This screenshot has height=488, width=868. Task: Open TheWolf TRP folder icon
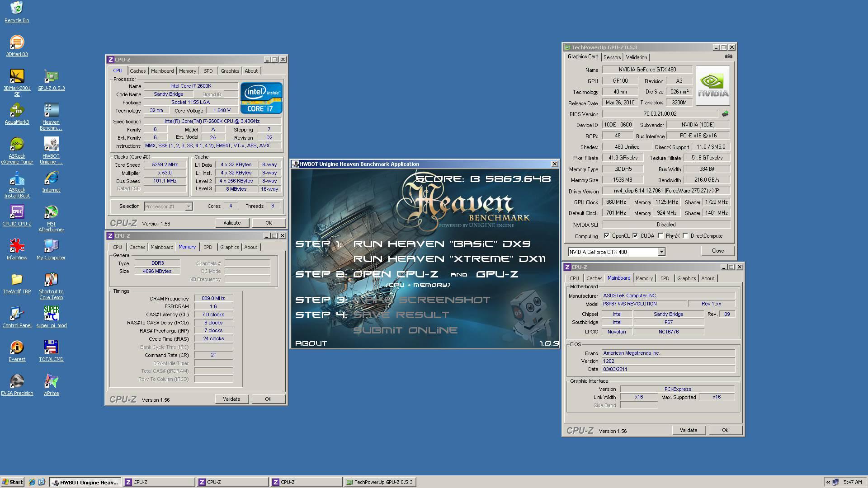tap(17, 283)
